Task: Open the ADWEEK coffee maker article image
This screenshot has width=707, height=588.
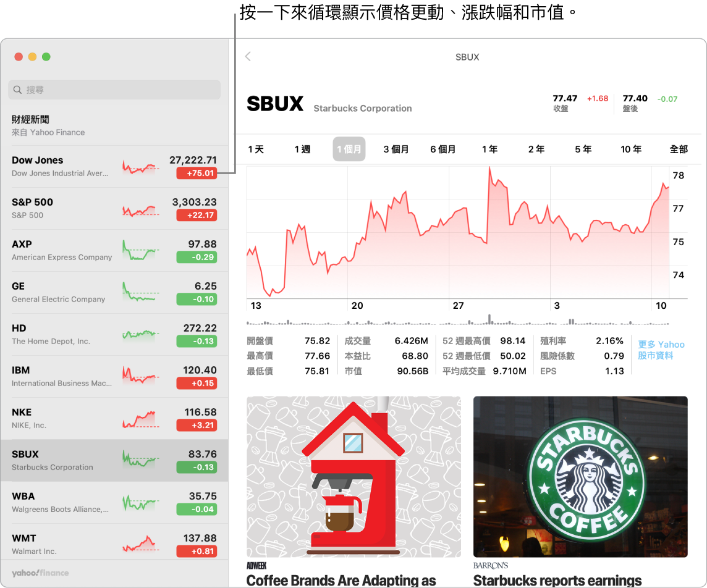Action: point(354,477)
